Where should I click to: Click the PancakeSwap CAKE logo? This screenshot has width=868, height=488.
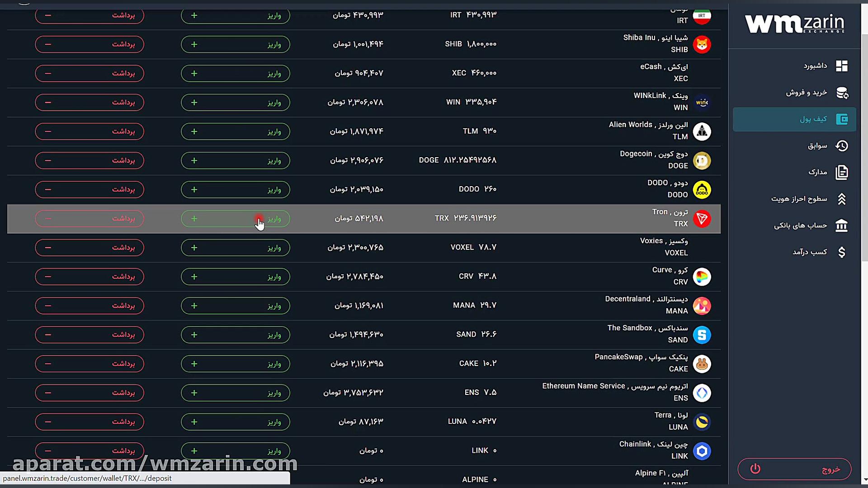tap(702, 364)
